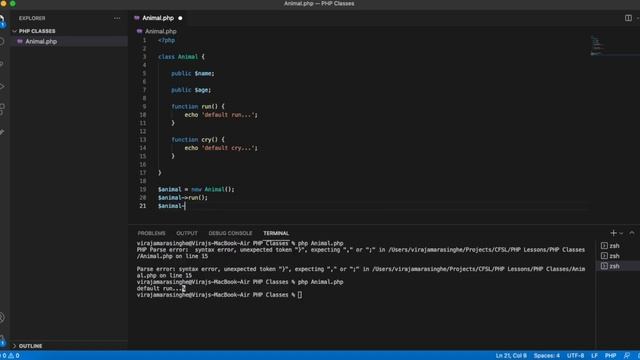Click '$animal->run();' code line
This screenshot has height=360, width=640.
point(182,198)
